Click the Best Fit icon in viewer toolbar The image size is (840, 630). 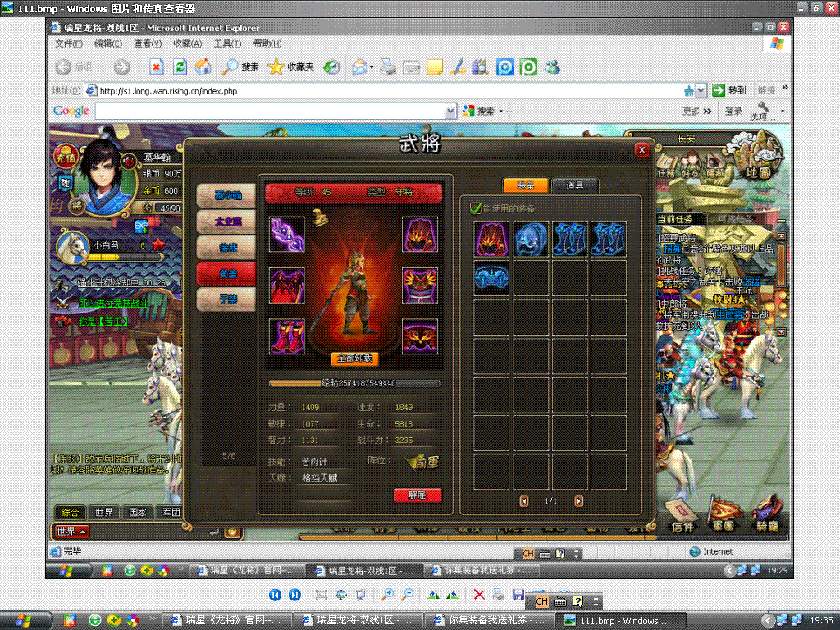pyautogui.click(x=322, y=595)
